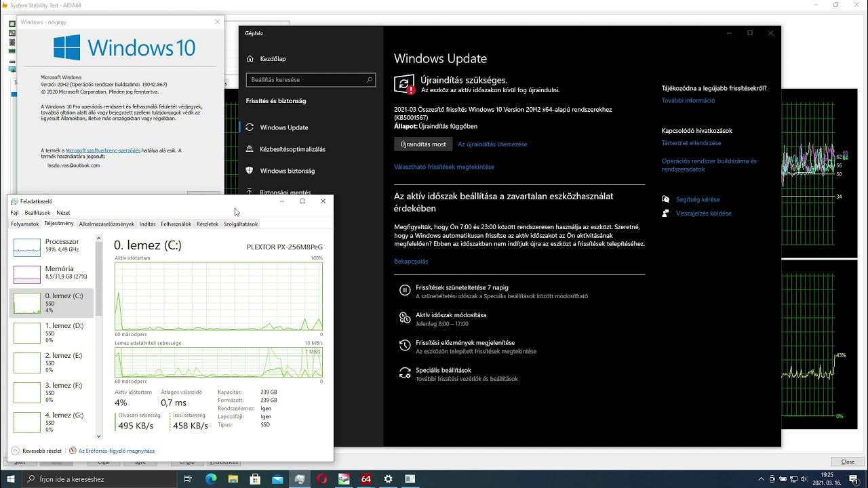Open Microsoft szoftverlicenc-szerződés link
868x488 pixels.
103,150
